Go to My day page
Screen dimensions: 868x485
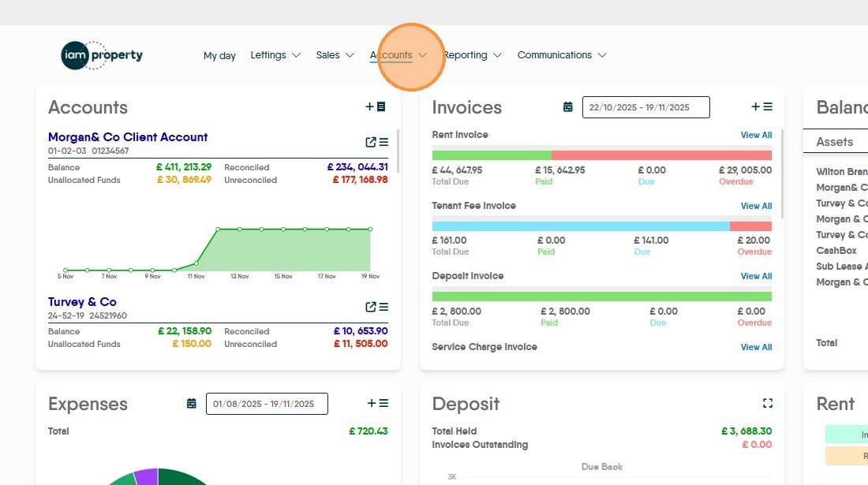pyautogui.click(x=219, y=56)
